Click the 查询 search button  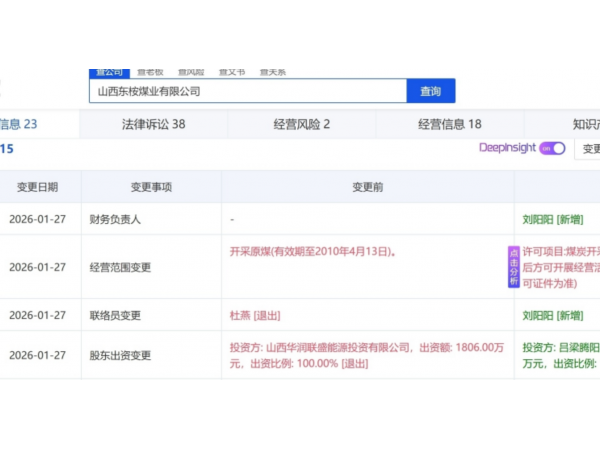[x=430, y=91]
